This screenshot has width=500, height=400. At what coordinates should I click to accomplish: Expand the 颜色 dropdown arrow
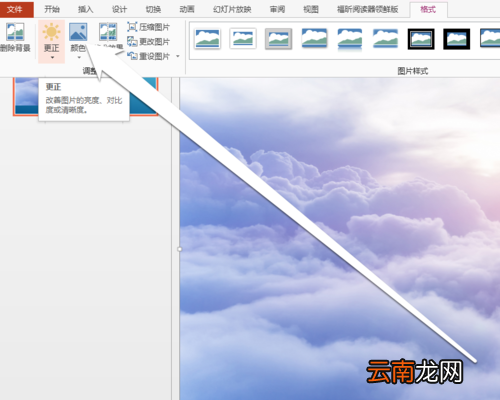pyautogui.click(x=79, y=58)
